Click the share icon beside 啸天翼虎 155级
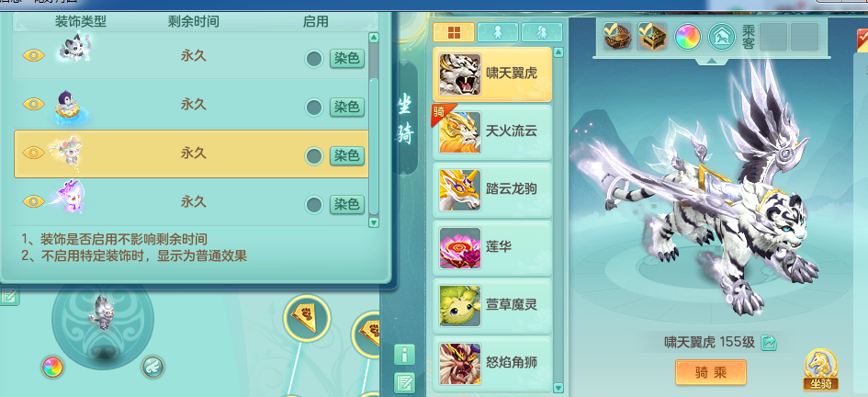Screen dimensions: 868x397 [x=769, y=343]
